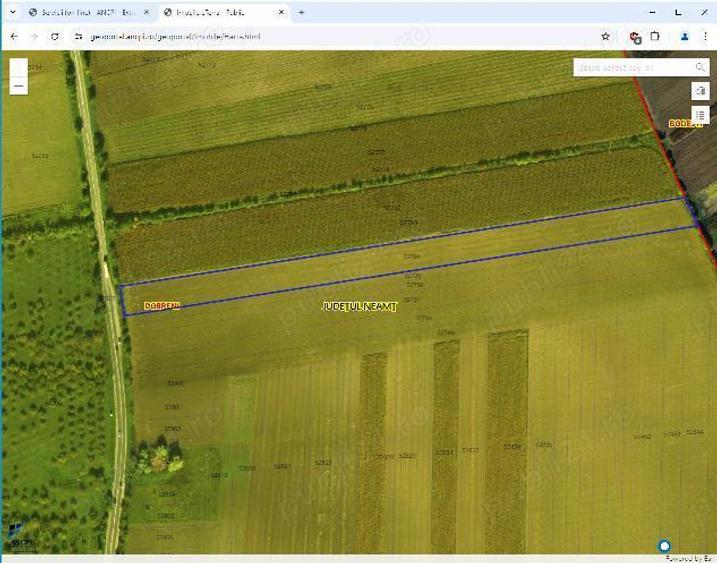This screenshot has height=563, width=717.
Task: Open the basemap gallery icon below search box
Action: (x=700, y=91)
